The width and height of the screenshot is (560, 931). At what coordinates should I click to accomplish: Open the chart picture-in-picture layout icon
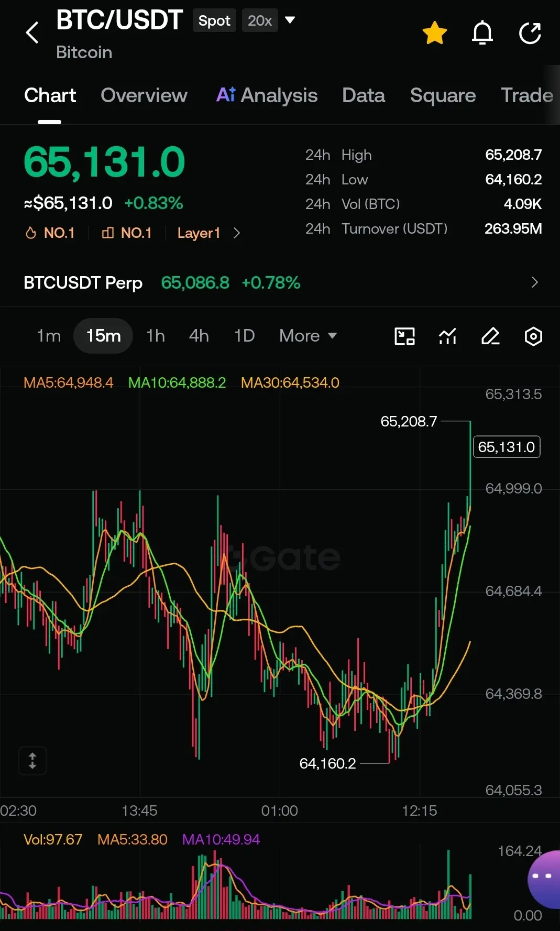[404, 336]
